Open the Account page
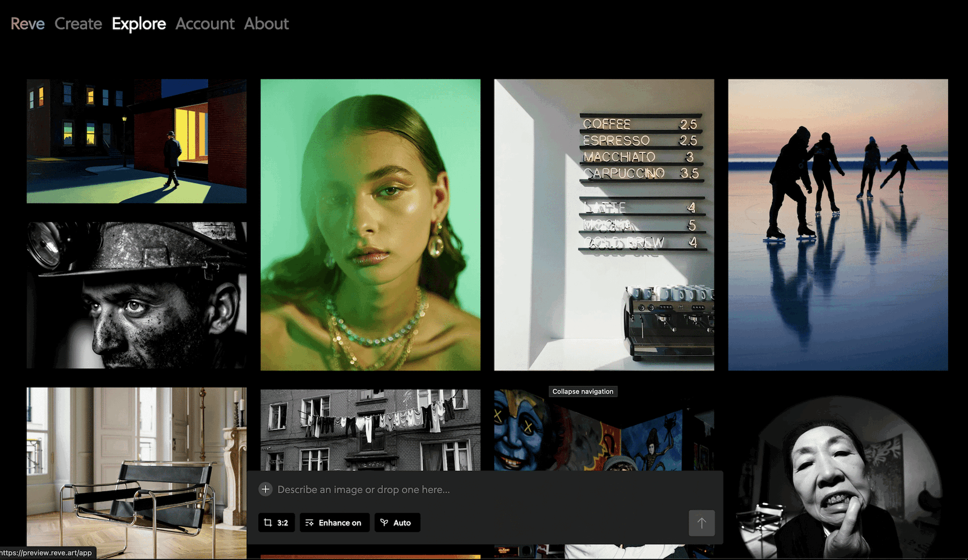The width and height of the screenshot is (968, 560). 204,24
